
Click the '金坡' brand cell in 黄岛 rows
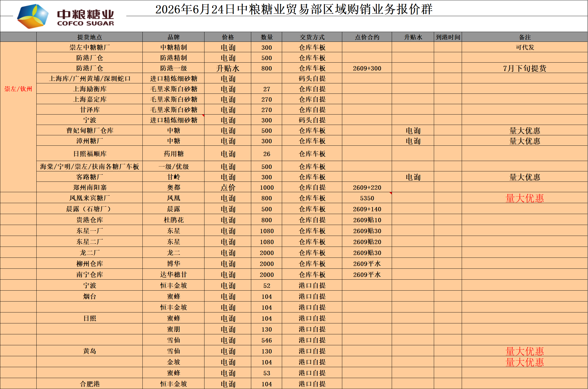click(174, 362)
